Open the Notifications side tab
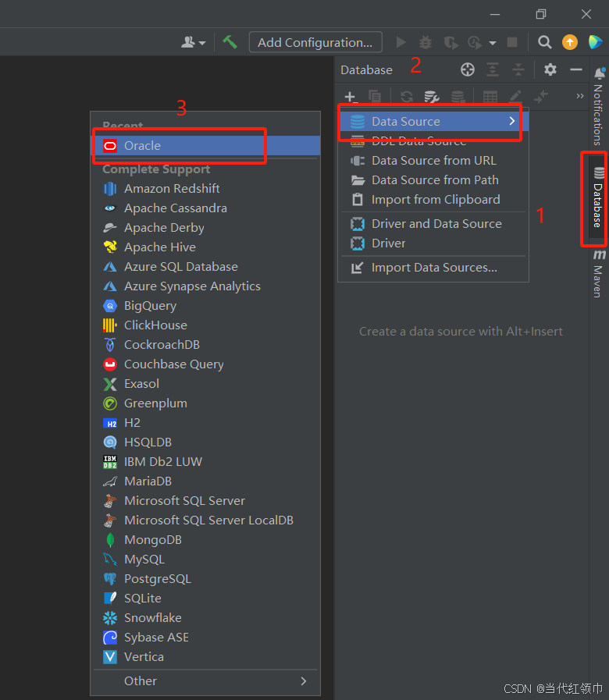The height and width of the screenshot is (700, 609). coord(598,107)
